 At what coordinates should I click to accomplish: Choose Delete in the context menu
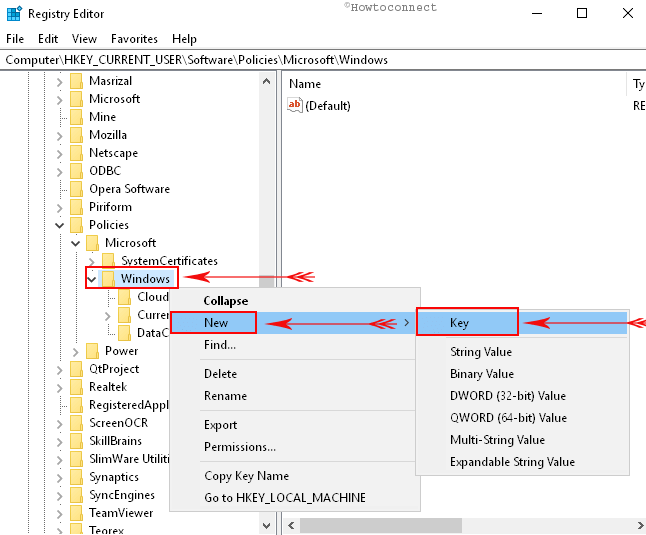pyautogui.click(x=295, y=374)
